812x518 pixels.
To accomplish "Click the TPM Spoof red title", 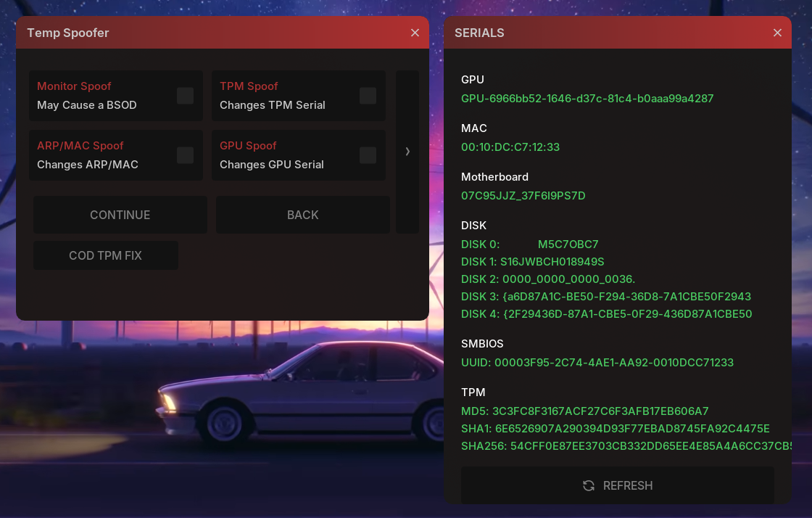I will [249, 86].
